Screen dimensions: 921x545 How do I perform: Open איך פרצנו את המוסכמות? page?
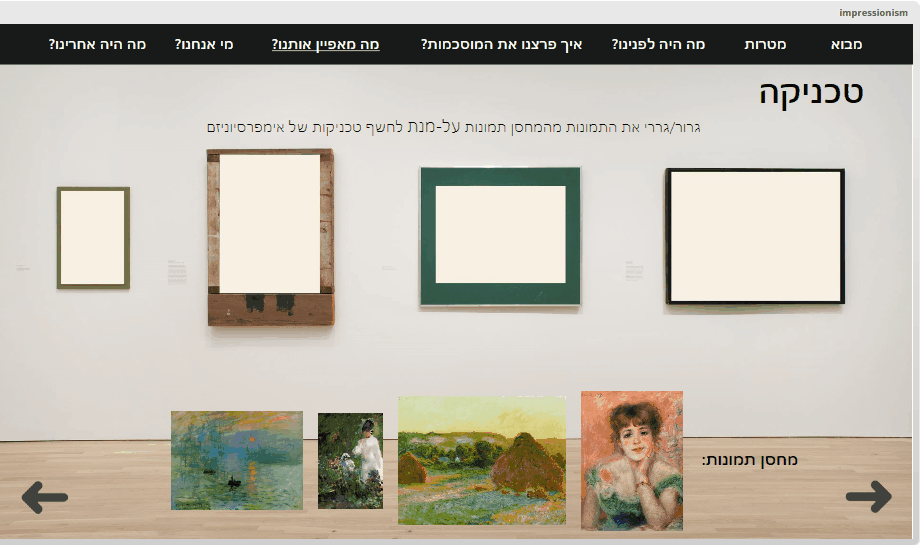501,44
